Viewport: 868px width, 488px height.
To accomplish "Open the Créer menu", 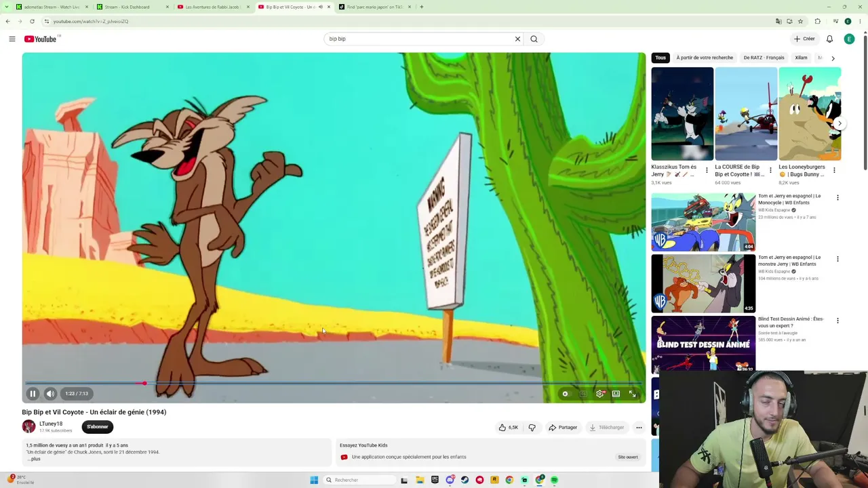I will pyautogui.click(x=805, y=39).
